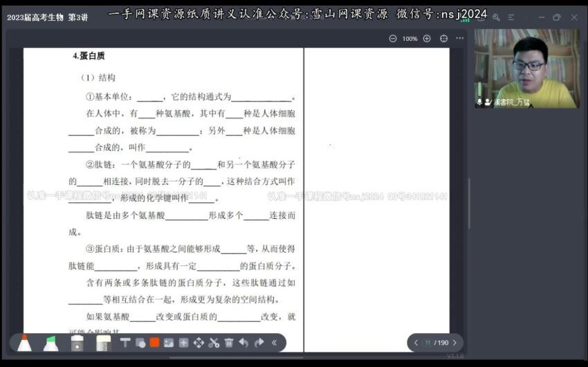Click the 100% zoom level label
Screen dimensions: 588x367
410,39
